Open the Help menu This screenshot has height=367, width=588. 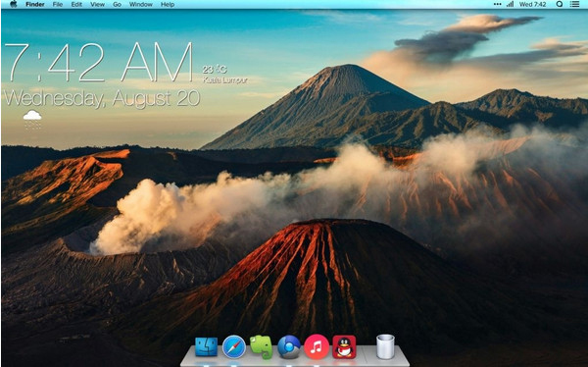[x=168, y=5]
